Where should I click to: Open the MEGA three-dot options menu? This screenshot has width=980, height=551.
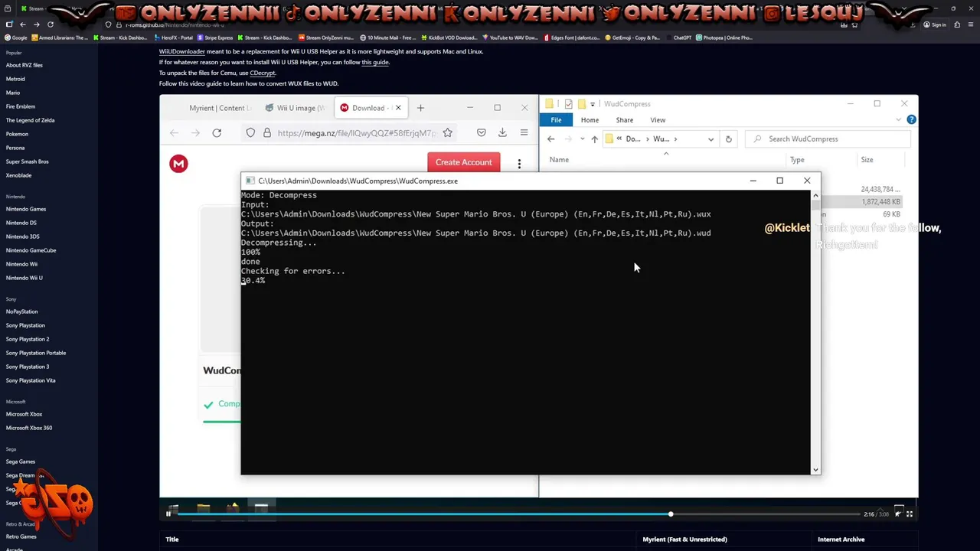point(519,164)
